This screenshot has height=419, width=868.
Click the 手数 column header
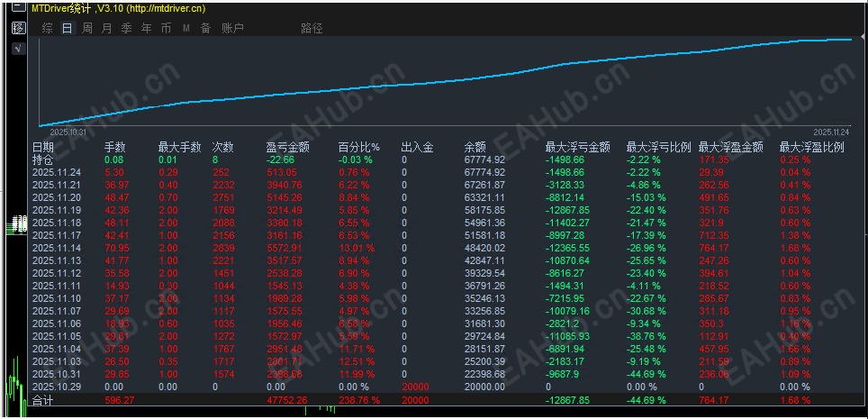(x=115, y=148)
